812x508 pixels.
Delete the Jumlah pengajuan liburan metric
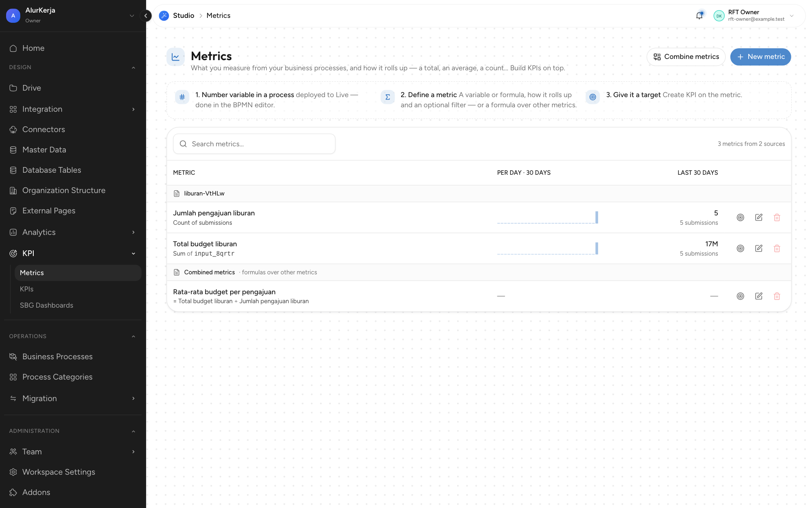pos(777,217)
